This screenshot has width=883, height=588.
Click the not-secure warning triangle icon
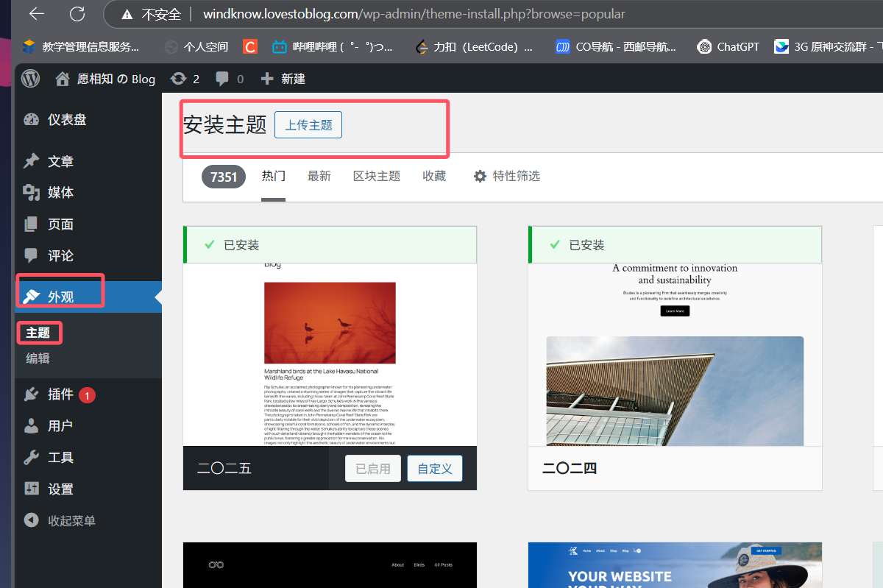tap(127, 14)
